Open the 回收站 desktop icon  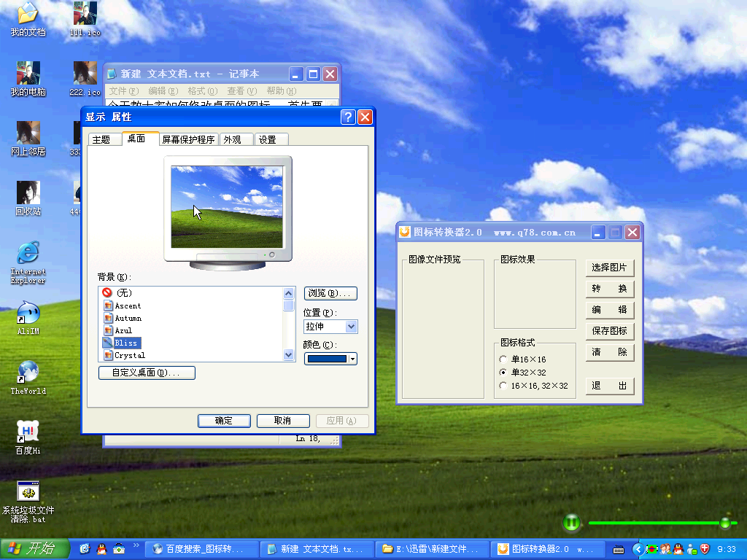[x=28, y=199]
